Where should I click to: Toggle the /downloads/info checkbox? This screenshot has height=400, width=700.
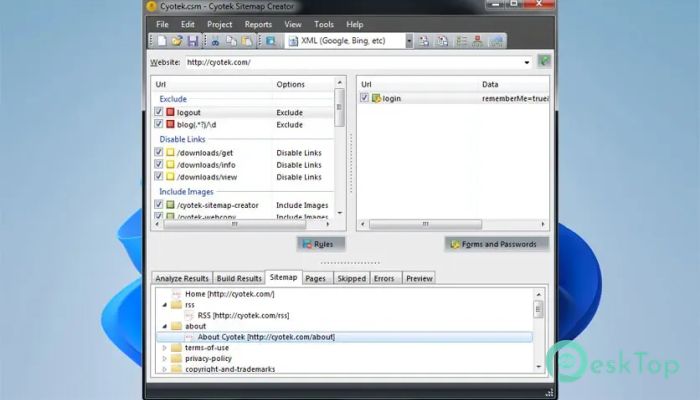tap(158, 164)
